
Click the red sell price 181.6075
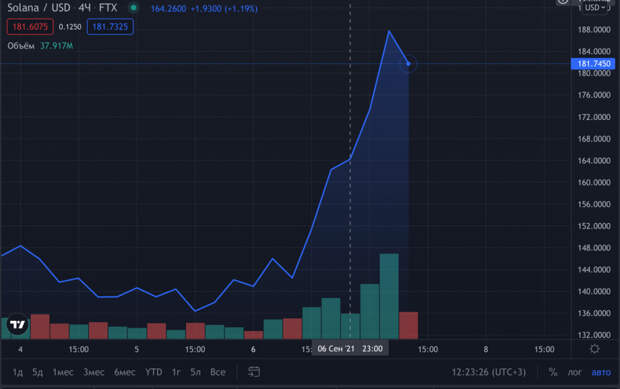[30, 27]
